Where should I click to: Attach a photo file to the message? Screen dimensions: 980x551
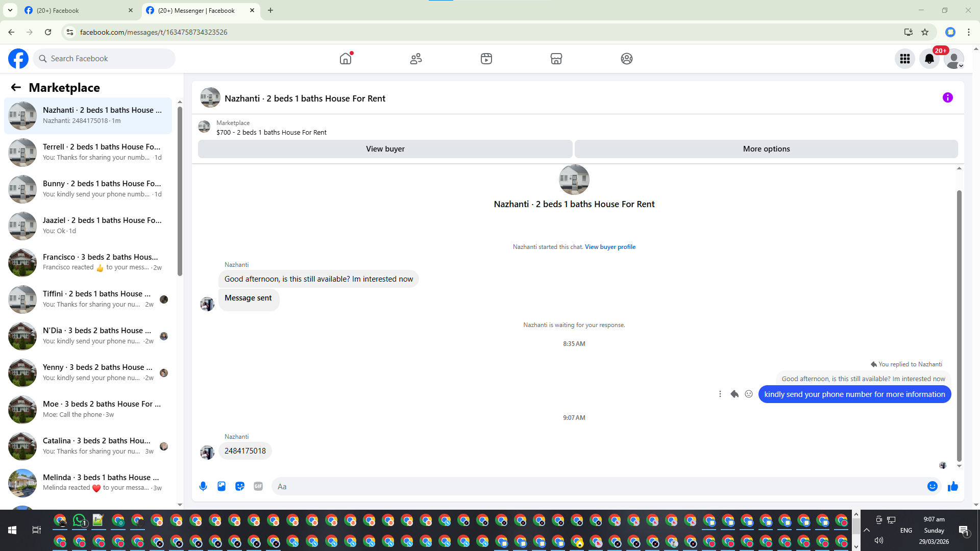pyautogui.click(x=222, y=486)
